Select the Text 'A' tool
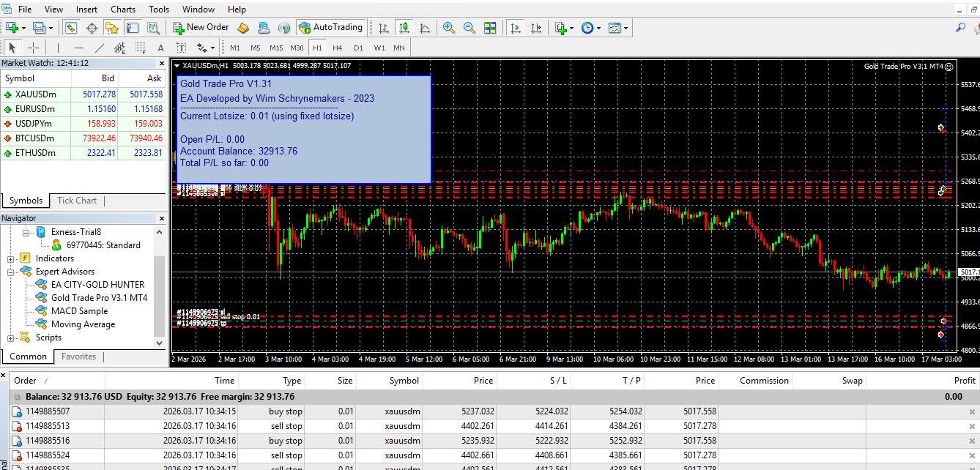Image resolution: width=980 pixels, height=470 pixels. coord(161,48)
